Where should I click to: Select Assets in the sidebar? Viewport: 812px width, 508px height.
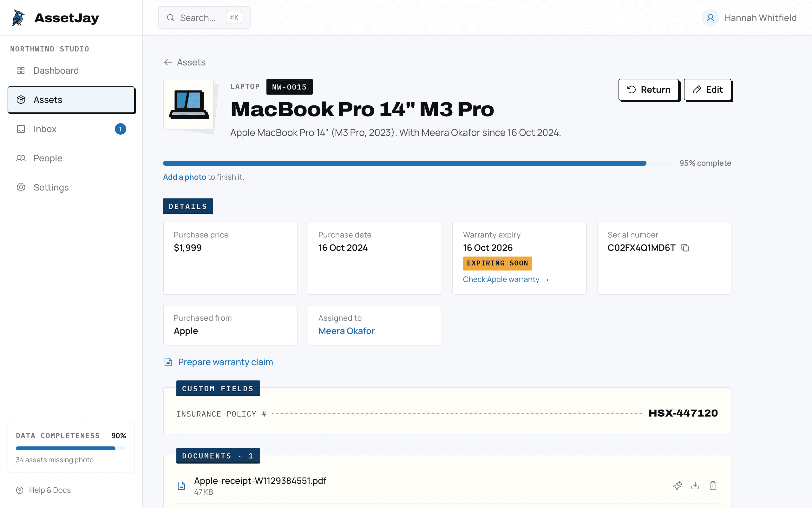tap(71, 100)
